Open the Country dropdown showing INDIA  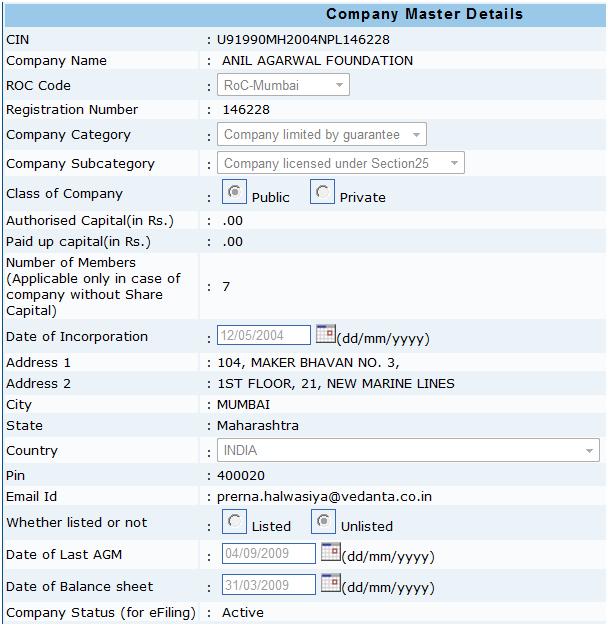point(408,450)
